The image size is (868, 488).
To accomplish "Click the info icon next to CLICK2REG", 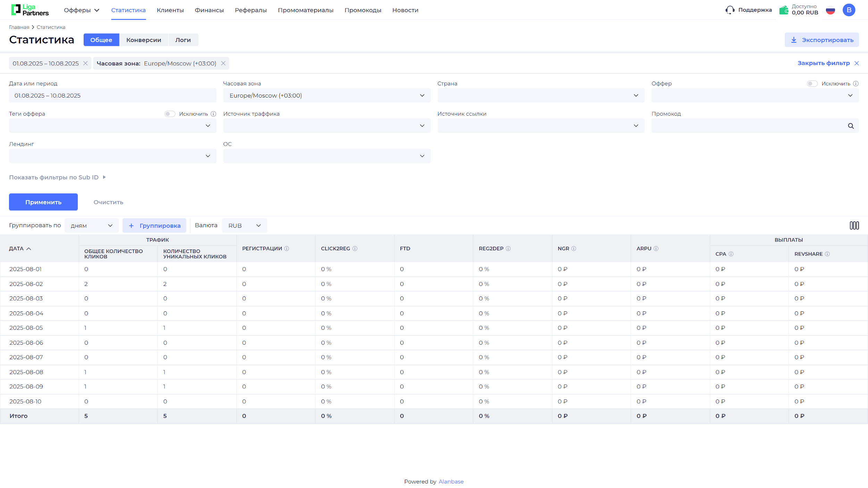I will (x=355, y=249).
